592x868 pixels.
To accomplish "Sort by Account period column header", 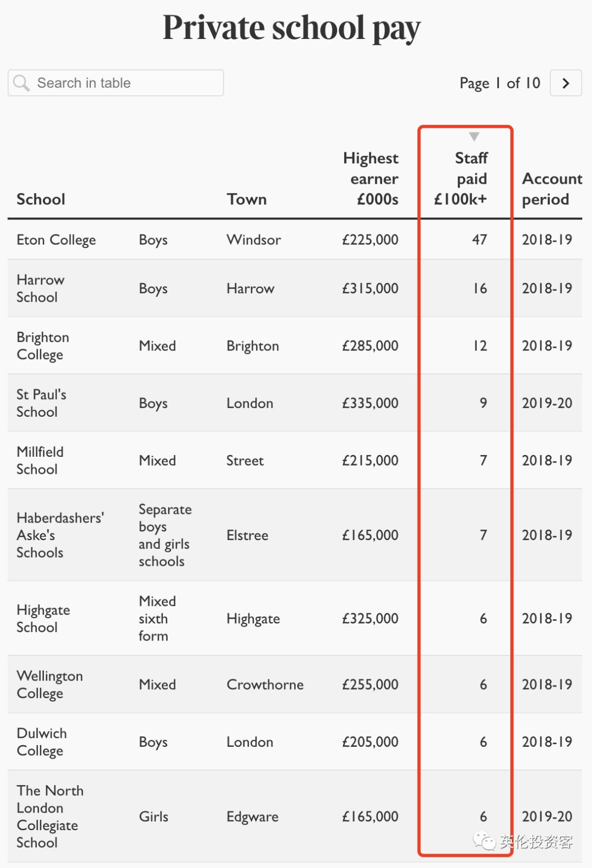I will coord(550,189).
